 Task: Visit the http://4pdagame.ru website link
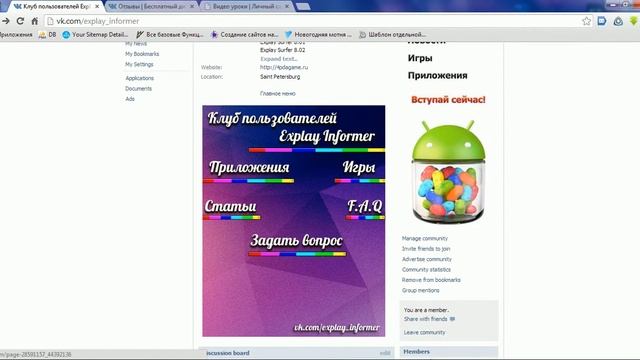(284, 67)
